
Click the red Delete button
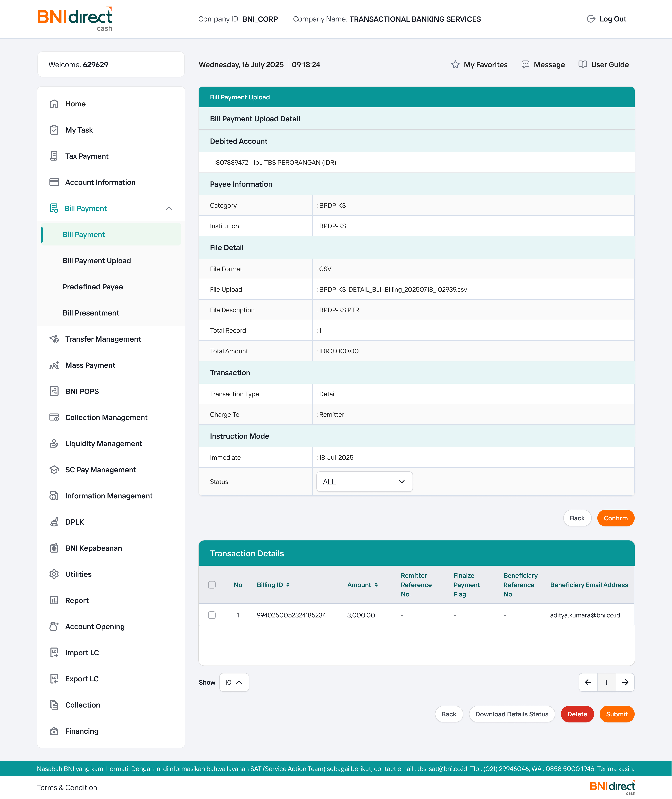pos(577,714)
